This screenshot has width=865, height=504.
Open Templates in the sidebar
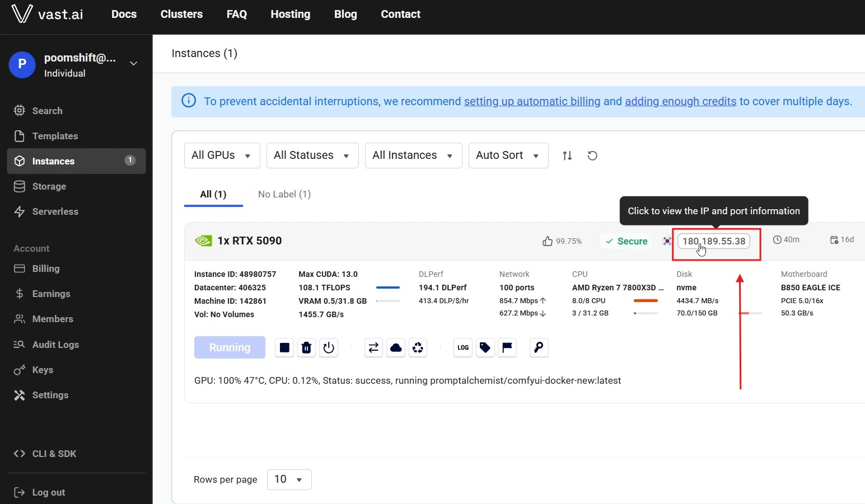pyautogui.click(x=76, y=136)
